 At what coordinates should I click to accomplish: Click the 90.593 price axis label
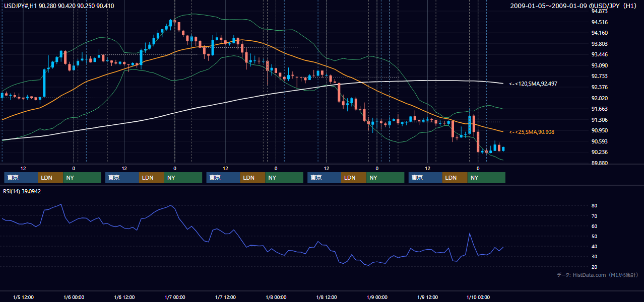click(x=601, y=141)
